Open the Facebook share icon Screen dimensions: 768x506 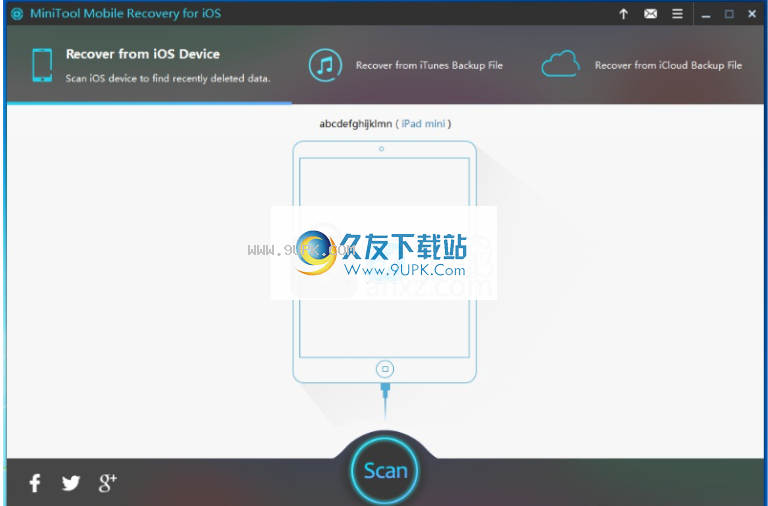click(x=35, y=483)
